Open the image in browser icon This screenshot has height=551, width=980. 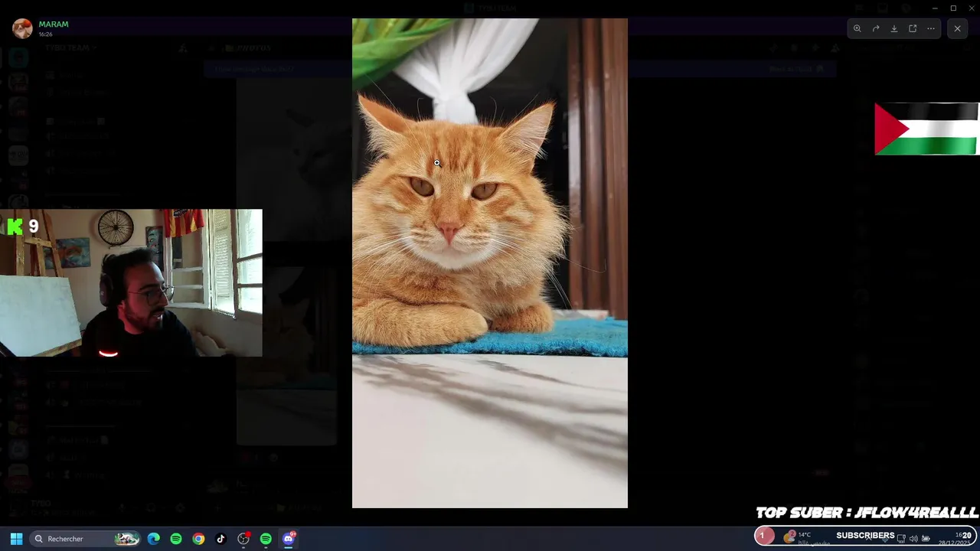[x=913, y=28]
